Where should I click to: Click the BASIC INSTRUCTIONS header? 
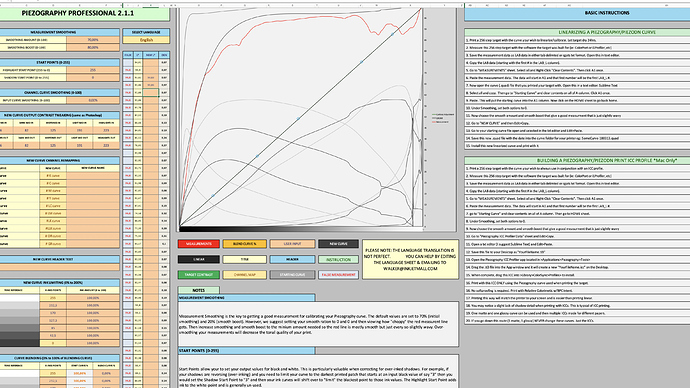[606, 13]
